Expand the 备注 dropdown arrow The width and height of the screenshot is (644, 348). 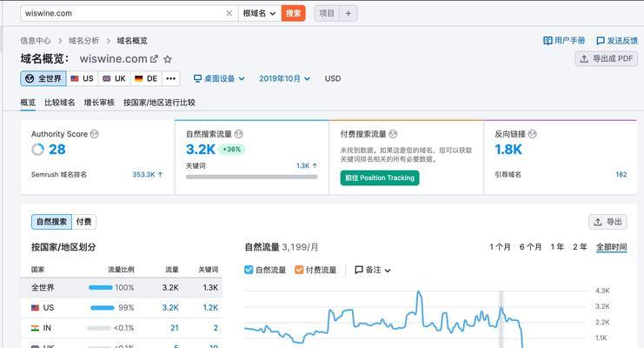coord(388,271)
